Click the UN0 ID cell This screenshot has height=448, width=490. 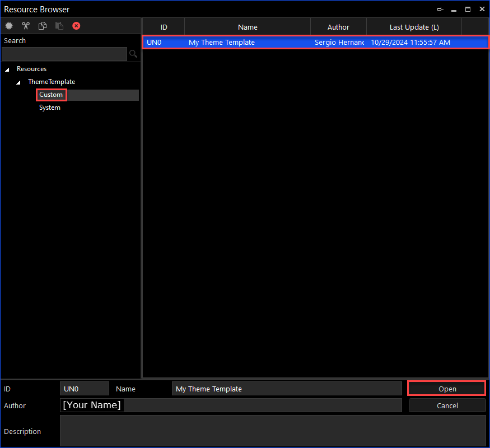(x=154, y=43)
